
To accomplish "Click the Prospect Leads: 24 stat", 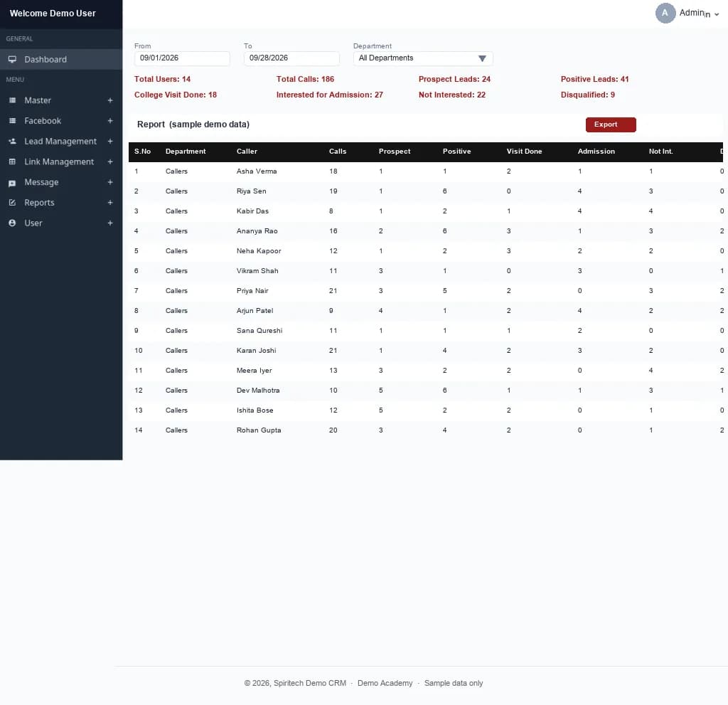I will pos(454,80).
